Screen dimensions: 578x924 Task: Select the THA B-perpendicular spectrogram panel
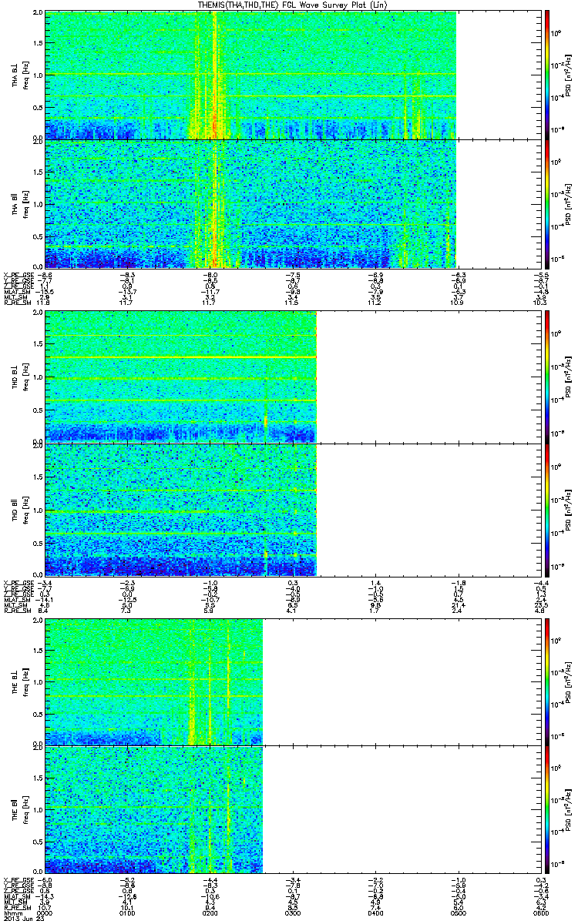291,75
